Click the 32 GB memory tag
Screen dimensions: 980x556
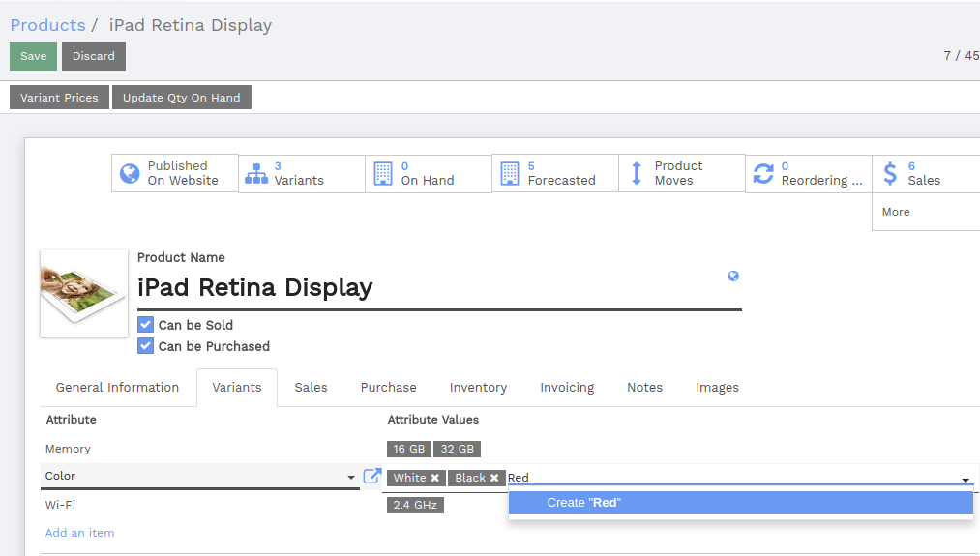(x=457, y=449)
